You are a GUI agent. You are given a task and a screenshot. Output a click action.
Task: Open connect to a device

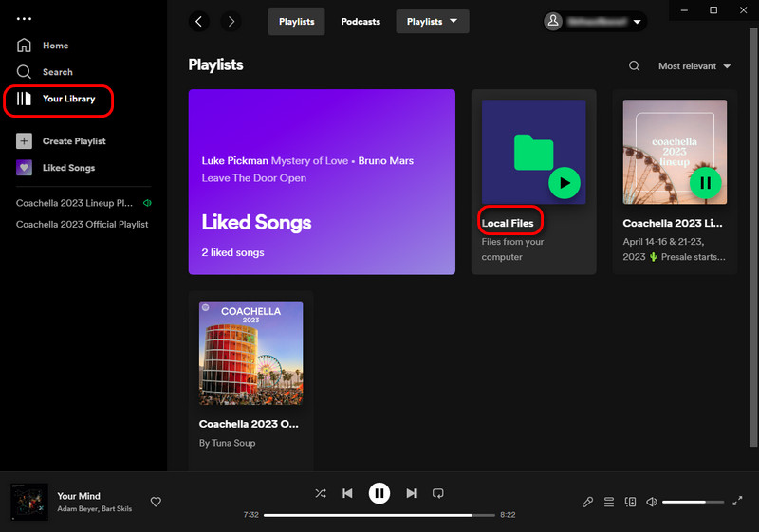click(x=630, y=502)
